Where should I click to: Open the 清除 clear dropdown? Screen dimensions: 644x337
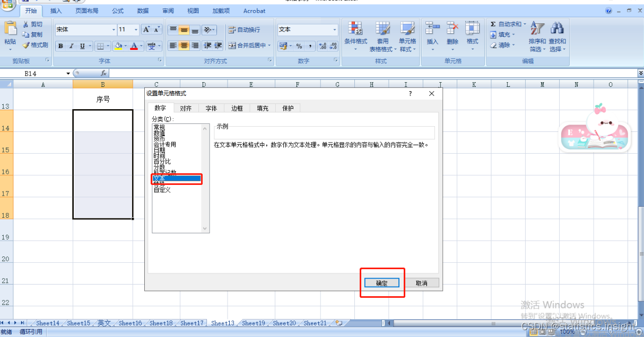tap(502, 45)
